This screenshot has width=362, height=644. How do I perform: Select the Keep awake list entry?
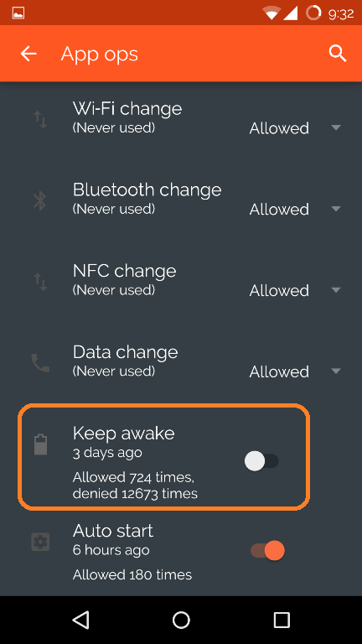[163, 457]
